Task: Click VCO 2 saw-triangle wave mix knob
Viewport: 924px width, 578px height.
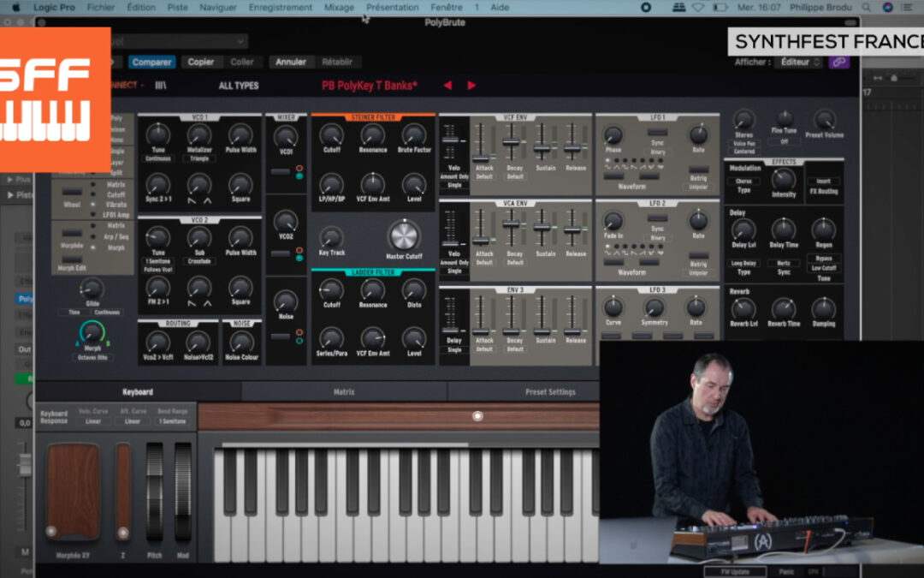Action: tap(199, 289)
